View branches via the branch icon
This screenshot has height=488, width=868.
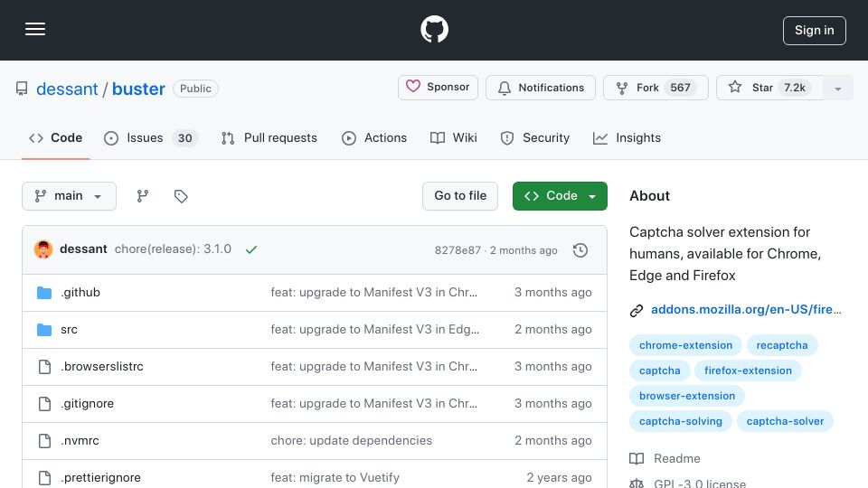(x=143, y=196)
